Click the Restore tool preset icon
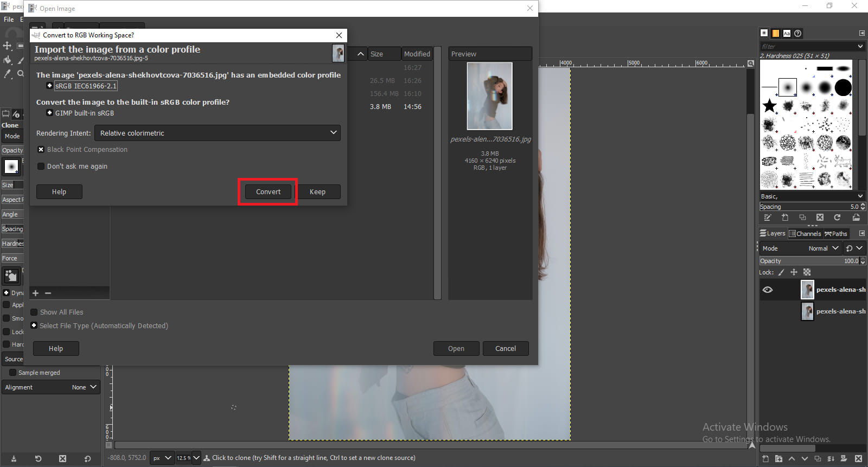 pos(38,459)
